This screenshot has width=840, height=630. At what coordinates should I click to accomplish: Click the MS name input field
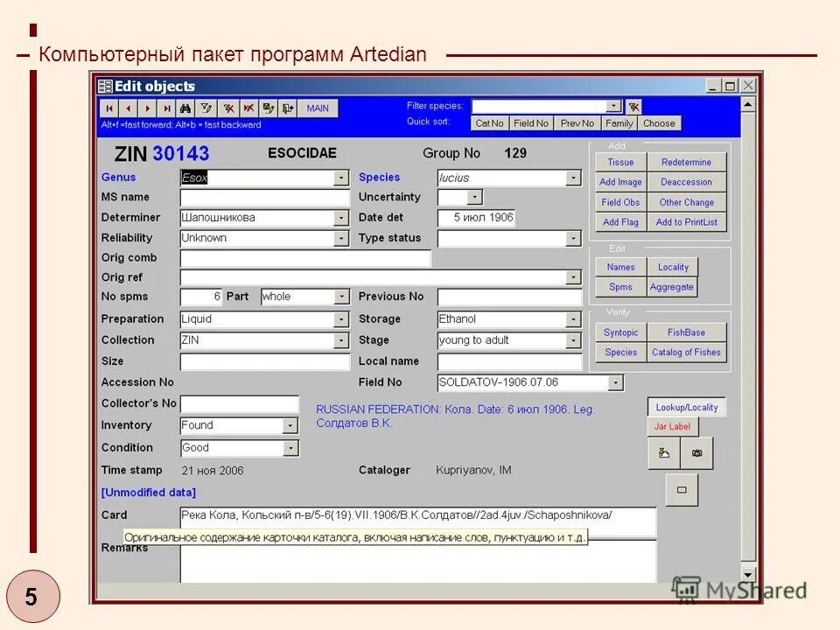click(264, 198)
